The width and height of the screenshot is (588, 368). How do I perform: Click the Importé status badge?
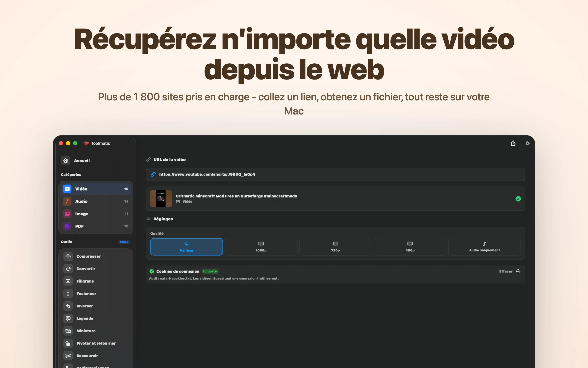tap(210, 271)
